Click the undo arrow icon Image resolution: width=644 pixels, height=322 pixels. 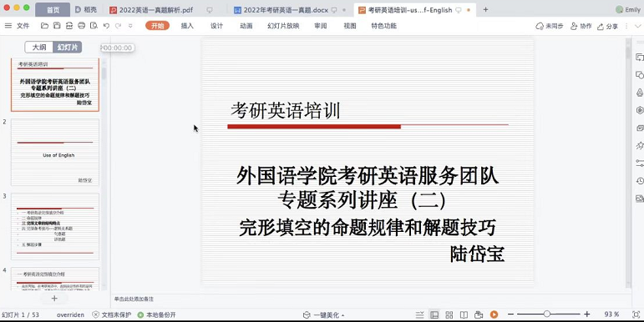tap(106, 26)
